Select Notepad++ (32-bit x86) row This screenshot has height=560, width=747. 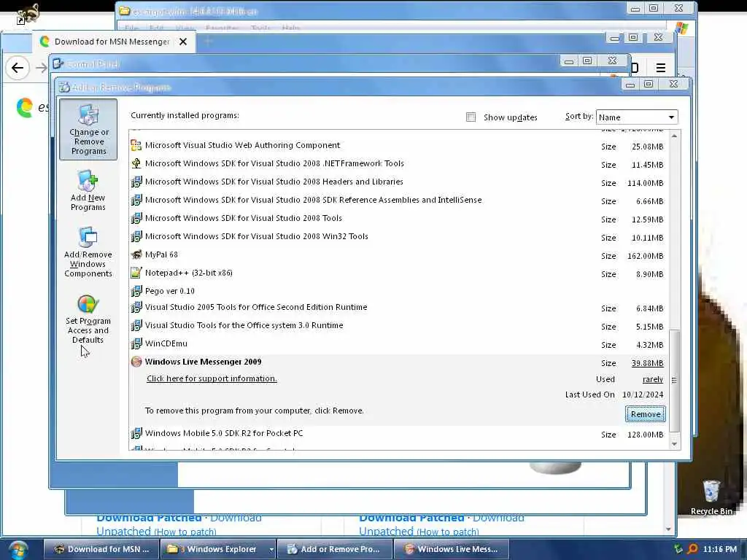coord(398,273)
